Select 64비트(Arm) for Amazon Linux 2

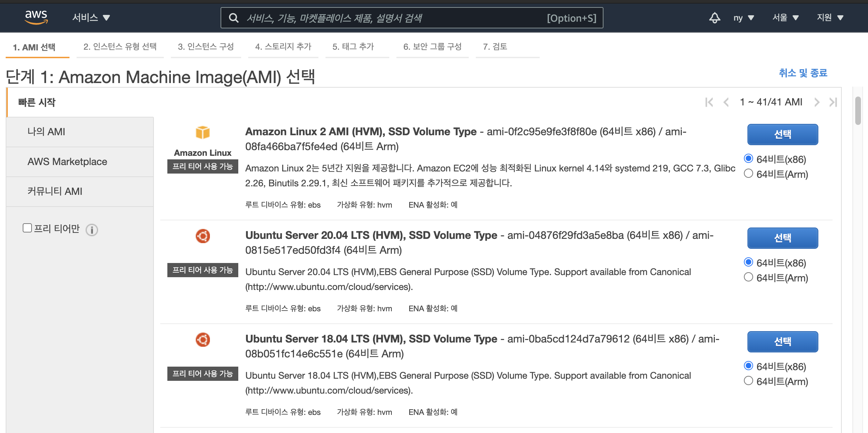coord(749,174)
